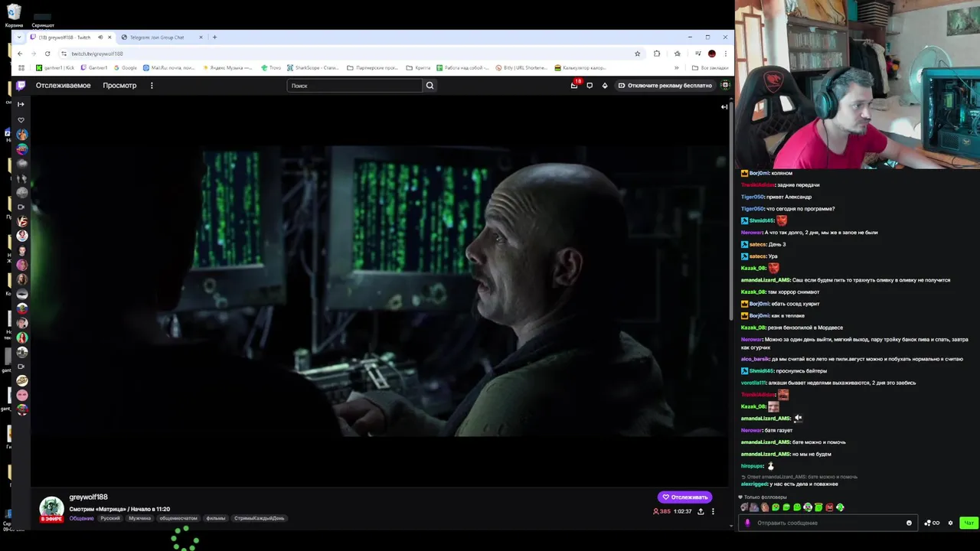Open the Chrome three-dot menu

(725, 54)
